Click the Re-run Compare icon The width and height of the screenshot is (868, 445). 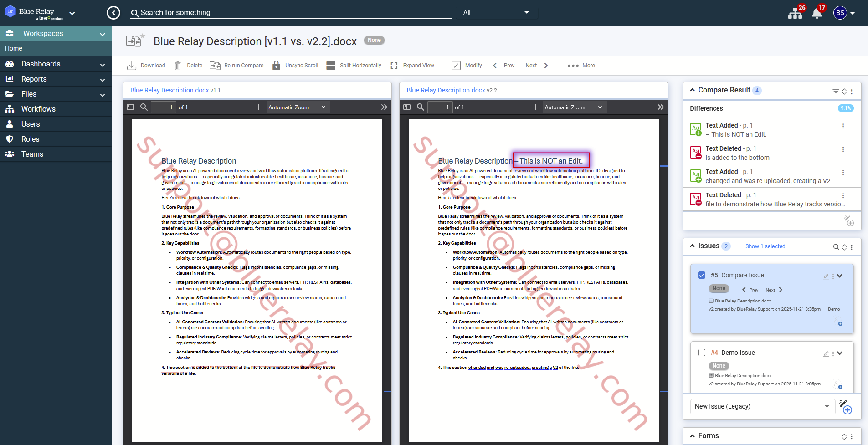215,66
